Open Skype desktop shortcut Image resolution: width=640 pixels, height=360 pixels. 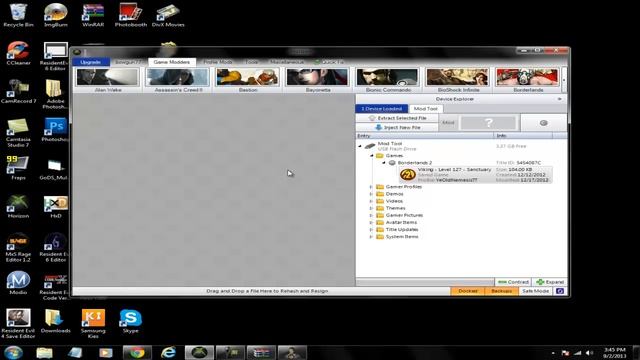coord(131,321)
